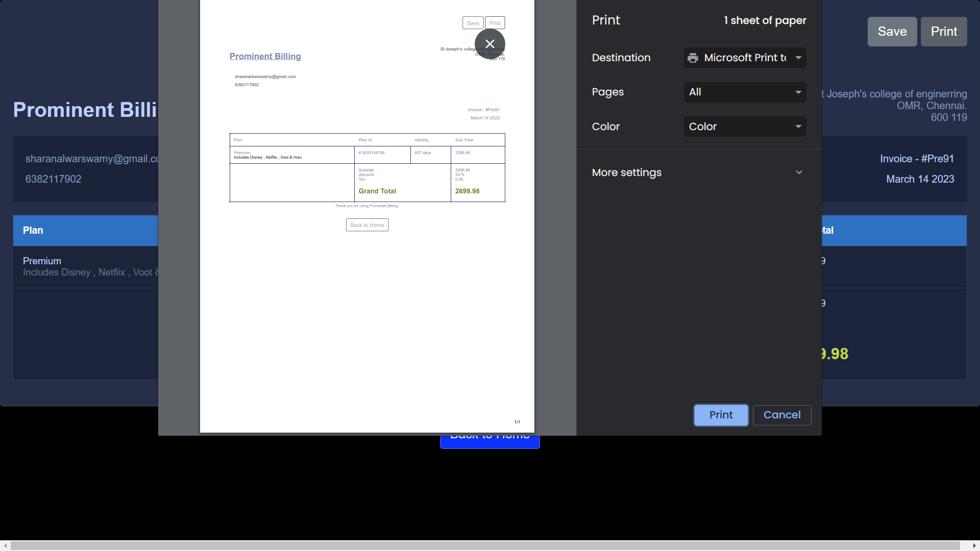
Task: Close the print preview with the X button
Action: pyautogui.click(x=490, y=44)
